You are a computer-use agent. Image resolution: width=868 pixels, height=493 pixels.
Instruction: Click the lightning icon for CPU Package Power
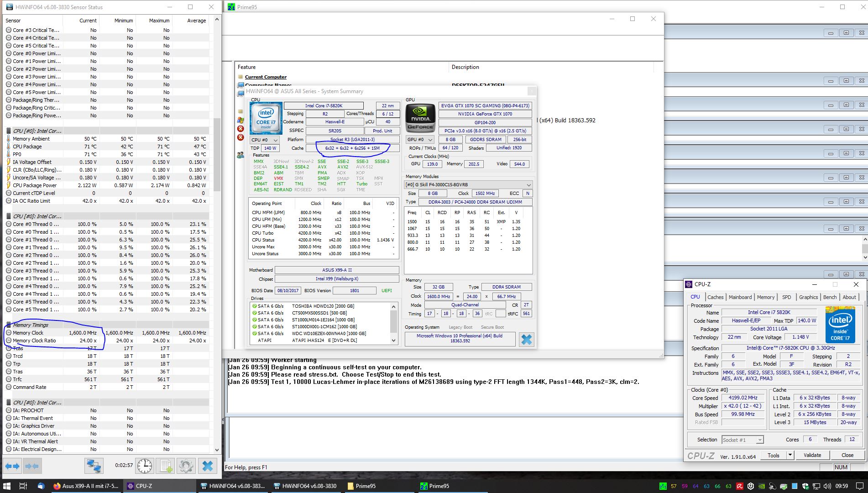click(9, 185)
